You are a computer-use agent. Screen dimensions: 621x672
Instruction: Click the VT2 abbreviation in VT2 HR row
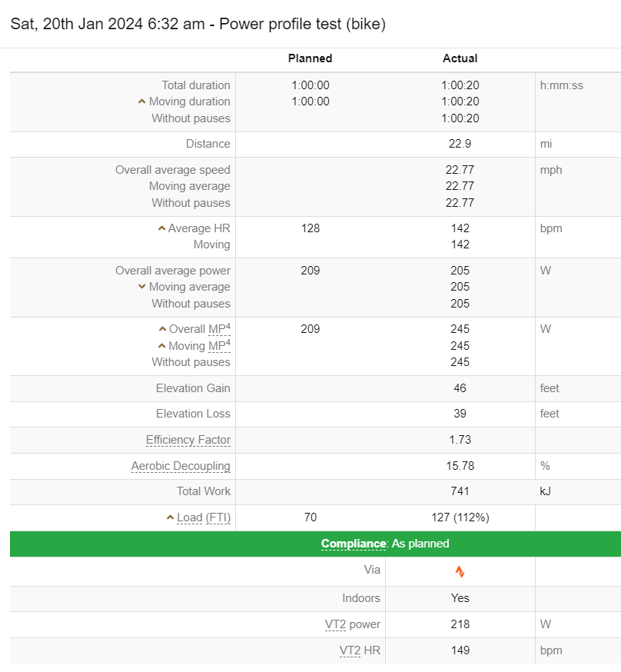tap(350, 650)
